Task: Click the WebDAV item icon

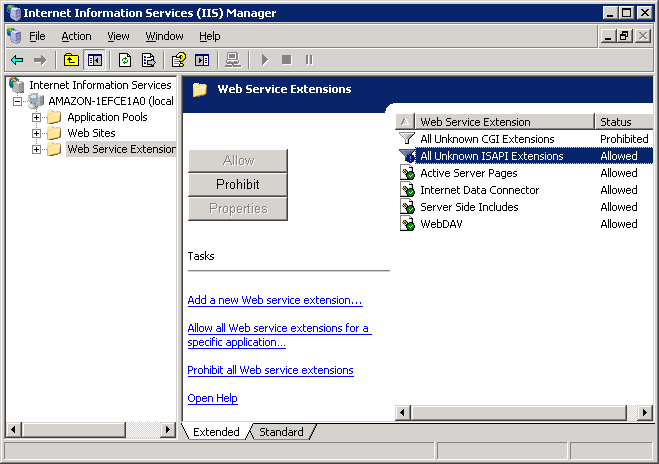Action: [407, 224]
